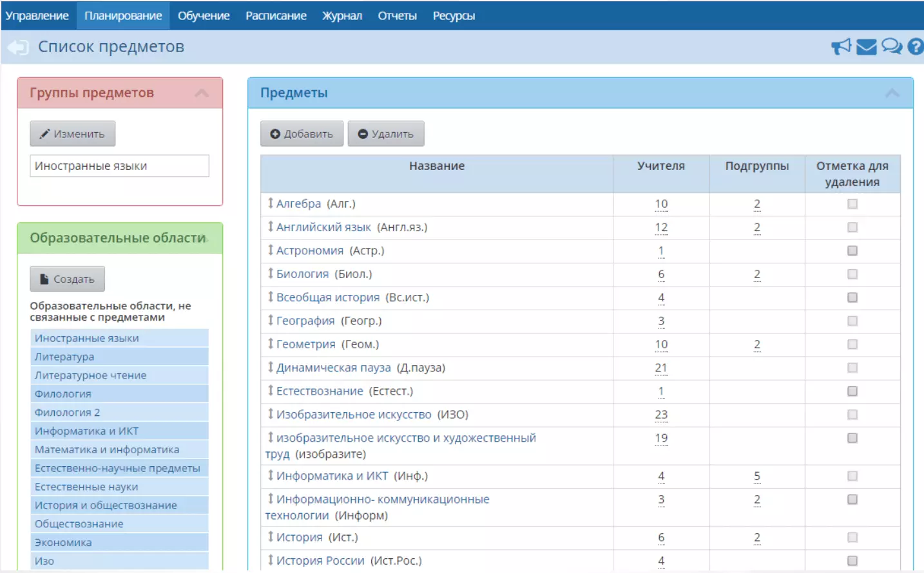The image size is (924, 573).
Task: Open the help question mark icon
Action: (x=915, y=46)
